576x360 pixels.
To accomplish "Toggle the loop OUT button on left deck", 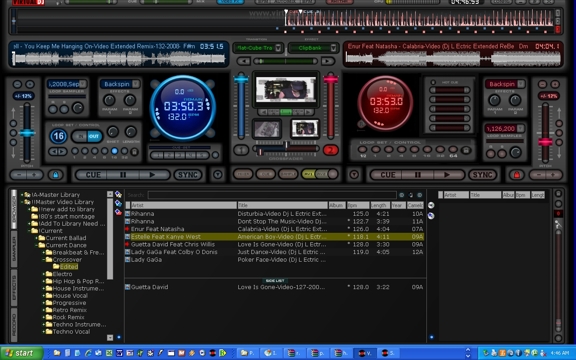I will [x=94, y=136].
